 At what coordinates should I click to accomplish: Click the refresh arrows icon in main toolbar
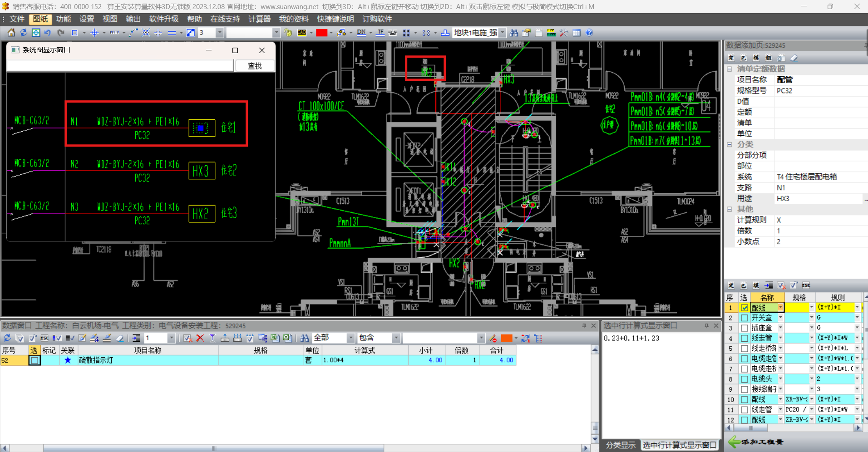[24, 33]
